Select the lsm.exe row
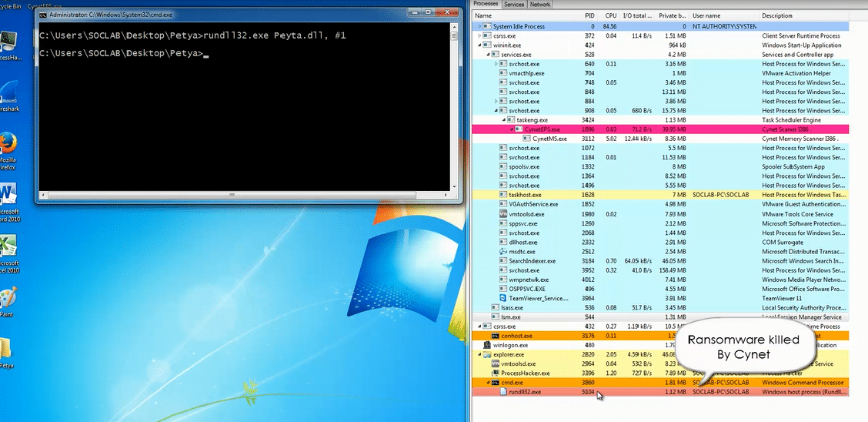 pyautogui.click(x=660, y=316)
